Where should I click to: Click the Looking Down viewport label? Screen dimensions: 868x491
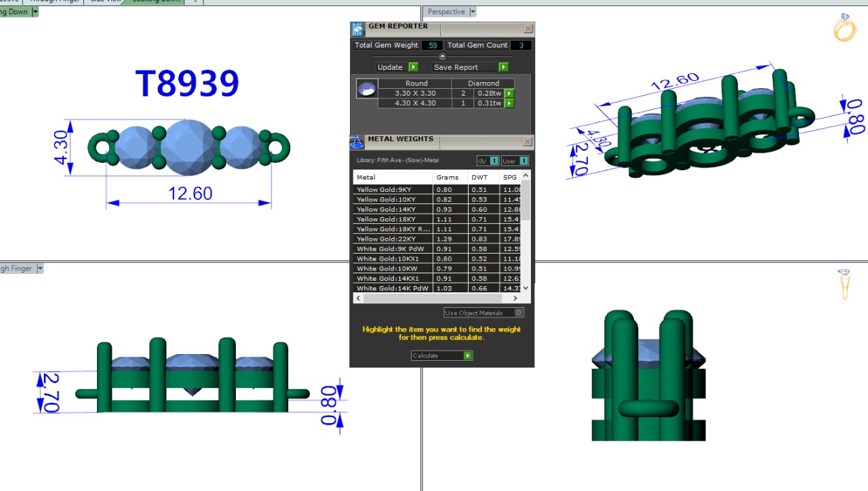(15, 12)
